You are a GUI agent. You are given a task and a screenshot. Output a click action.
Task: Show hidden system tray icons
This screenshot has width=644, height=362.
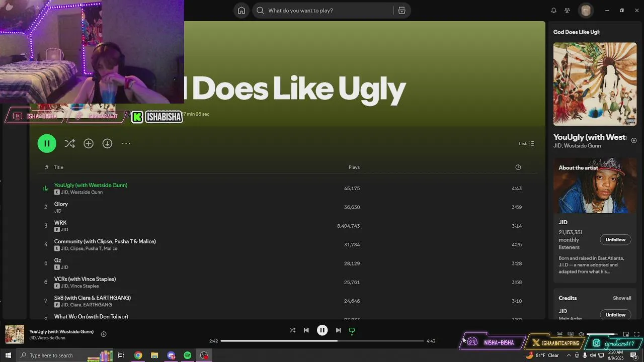[569, 355]
